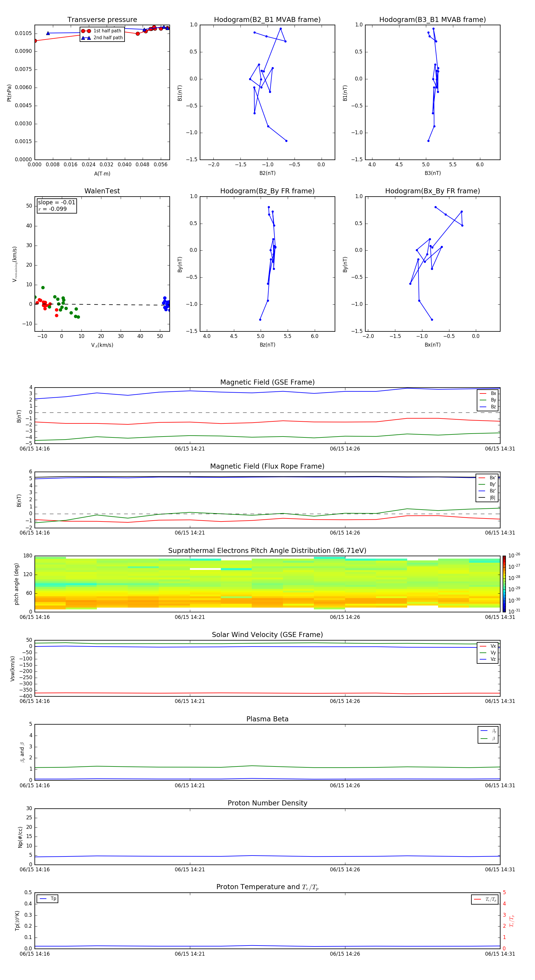Click the V_remaining(km/s) y-axis label
Screen dimensions: 535x980
coord(15,264)
